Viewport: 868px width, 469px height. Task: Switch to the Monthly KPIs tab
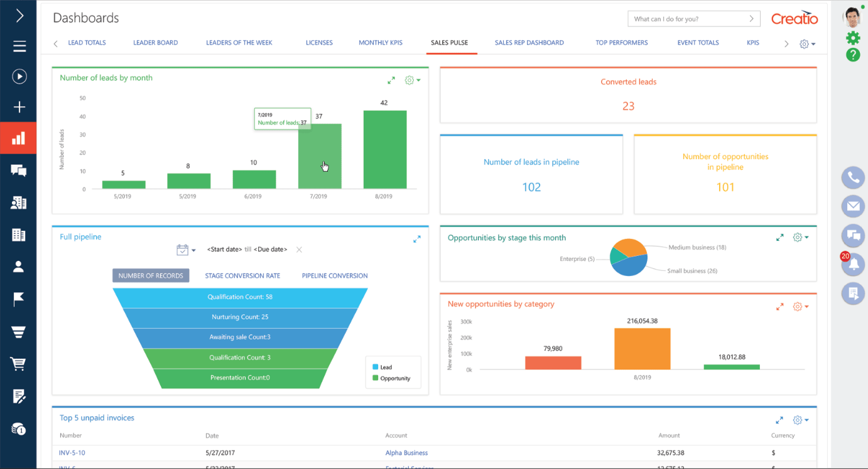tap(381, 43)
